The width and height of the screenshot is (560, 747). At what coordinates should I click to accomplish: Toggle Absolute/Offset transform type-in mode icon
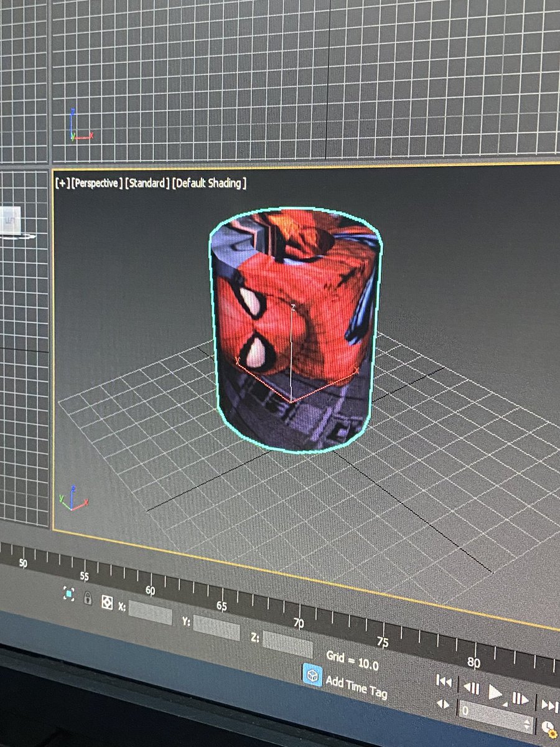107,602
